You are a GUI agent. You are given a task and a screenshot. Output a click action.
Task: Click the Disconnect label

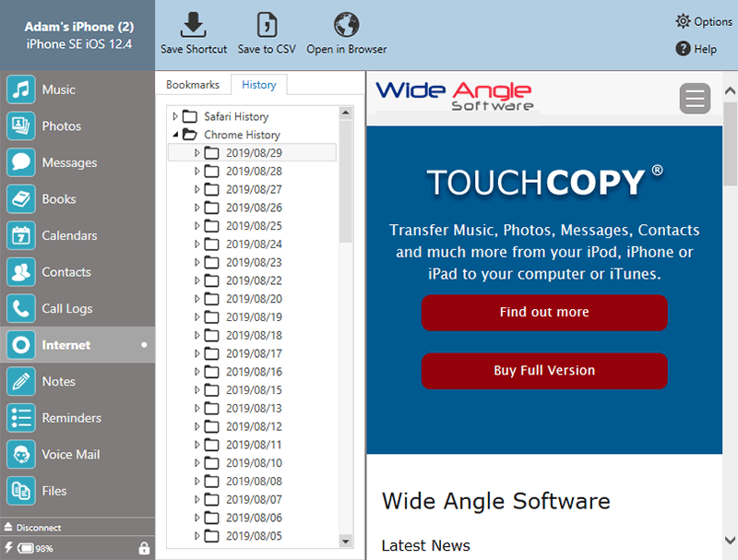pyautogui.click(x=39, y=528)
